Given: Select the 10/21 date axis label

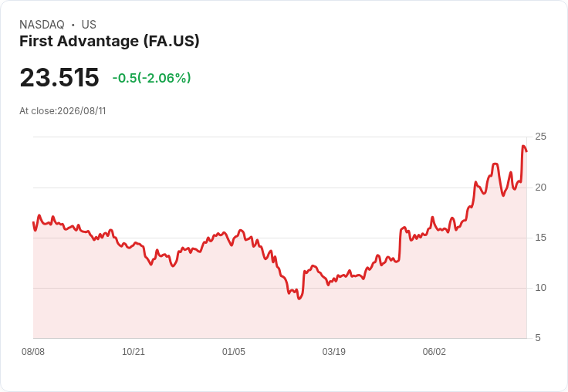Looking at the screenshot, I should tap(134, 351).
